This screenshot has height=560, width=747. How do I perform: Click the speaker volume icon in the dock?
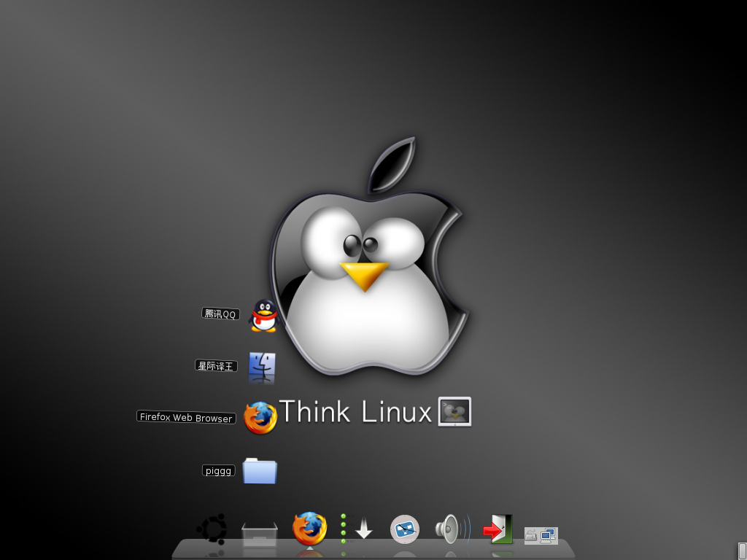click(452, 529)
